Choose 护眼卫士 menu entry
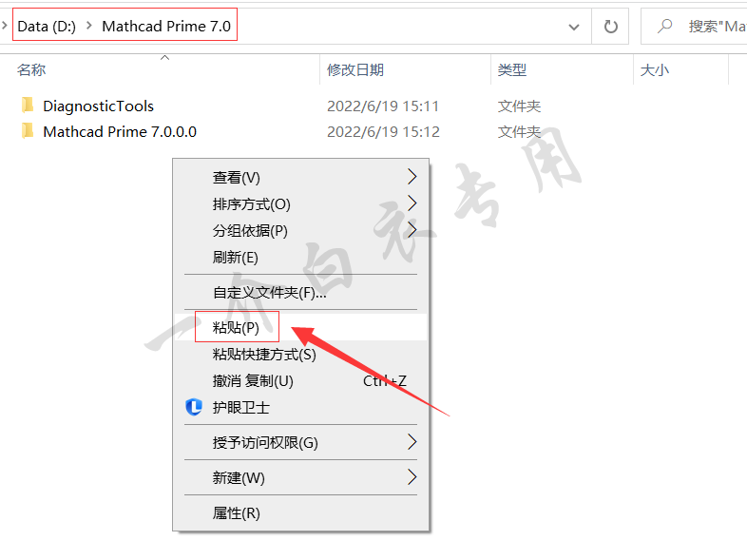The image size is (747, 560). pos(300,408)
